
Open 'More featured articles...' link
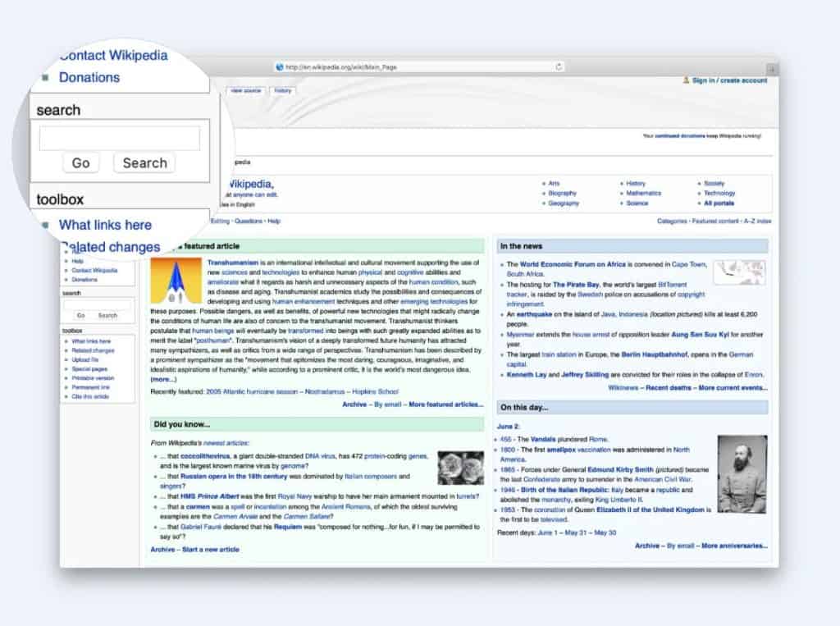[445, 404]
